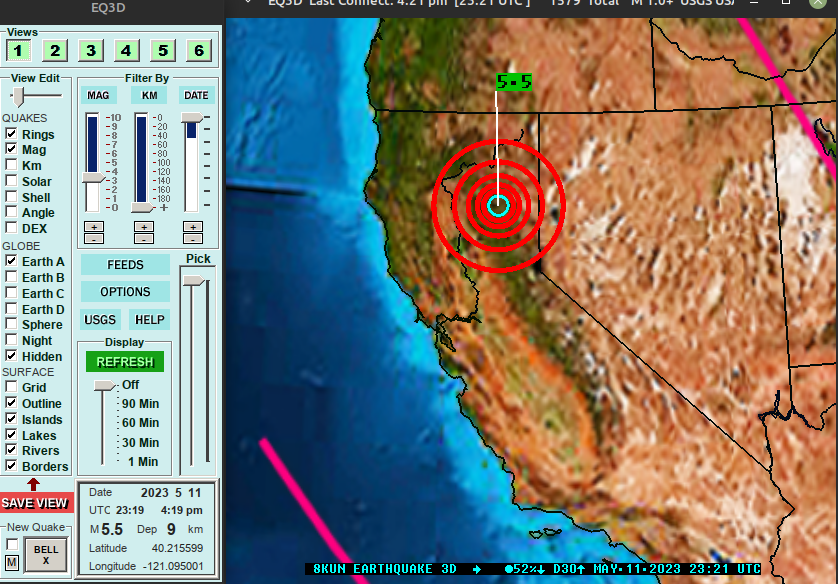The height and width of the screenshot is (584, 838).
Task: Click the View Edit slider handle
Action: point(18,97)
